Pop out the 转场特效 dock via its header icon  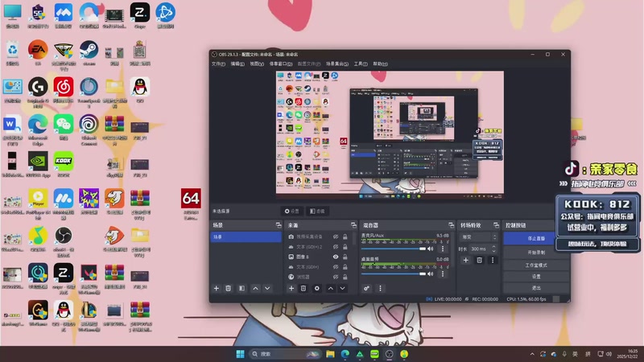pos(496,225)
